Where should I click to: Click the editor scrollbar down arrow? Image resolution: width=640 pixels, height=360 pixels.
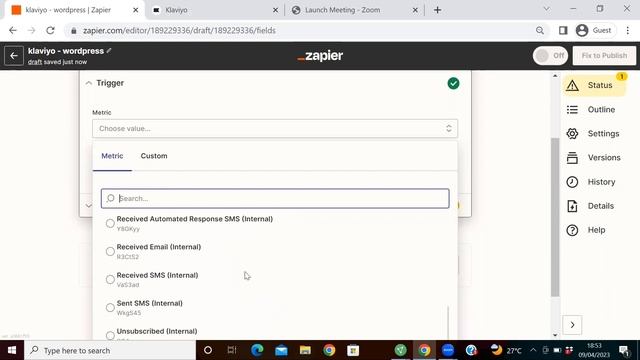[555, 335]
